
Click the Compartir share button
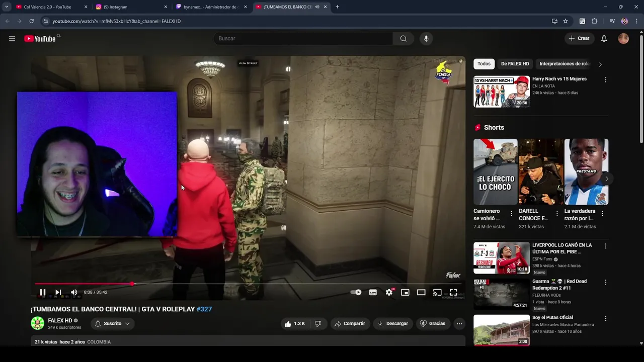pos(350,324)
